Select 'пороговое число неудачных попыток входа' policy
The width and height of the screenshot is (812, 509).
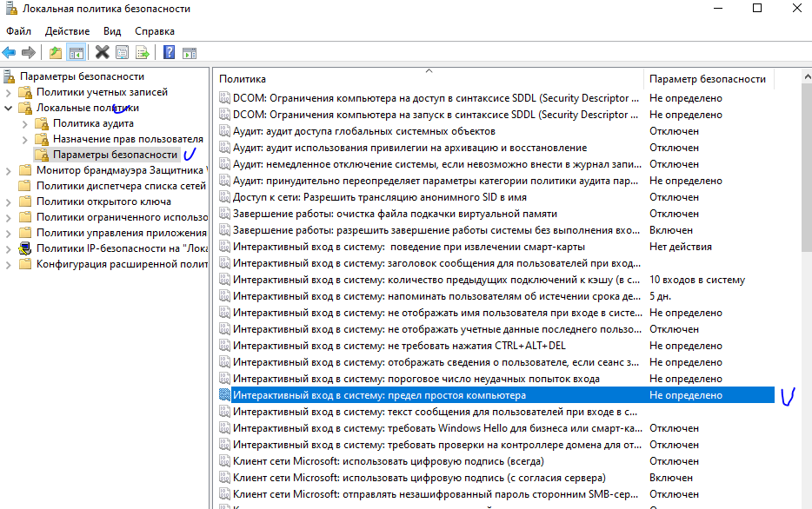(416, 379)
